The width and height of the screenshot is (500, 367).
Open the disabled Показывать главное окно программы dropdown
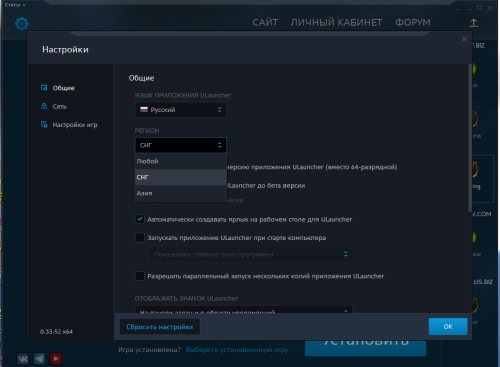pyautogui.click(x=251, y=254)
